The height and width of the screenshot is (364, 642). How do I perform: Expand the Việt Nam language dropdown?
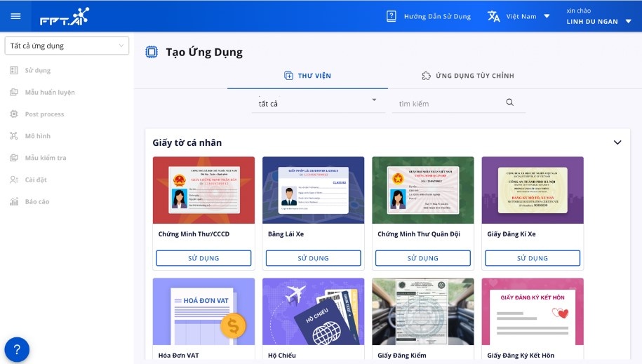pos(547,16)
